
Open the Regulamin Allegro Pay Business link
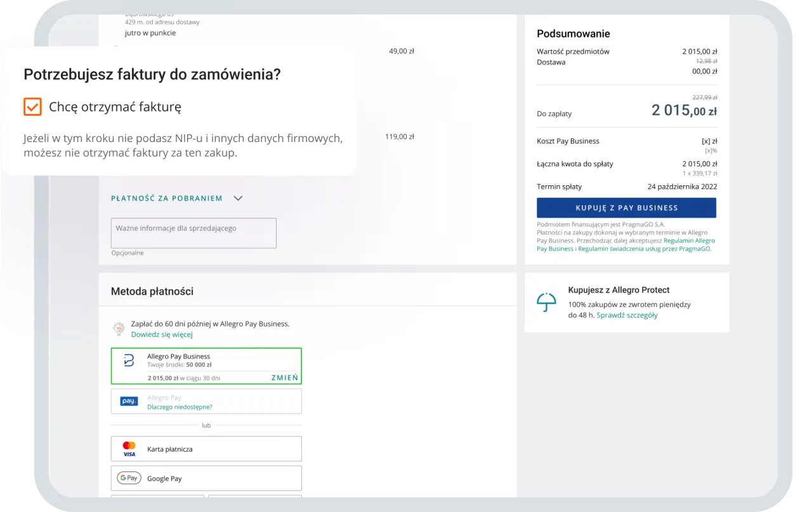[689, 240]
